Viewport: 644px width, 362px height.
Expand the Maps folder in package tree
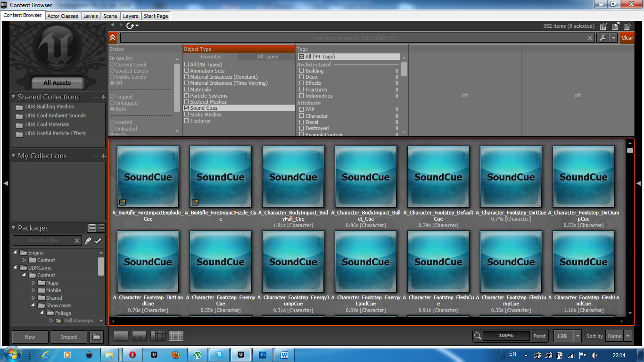click(x=33, y=283)
